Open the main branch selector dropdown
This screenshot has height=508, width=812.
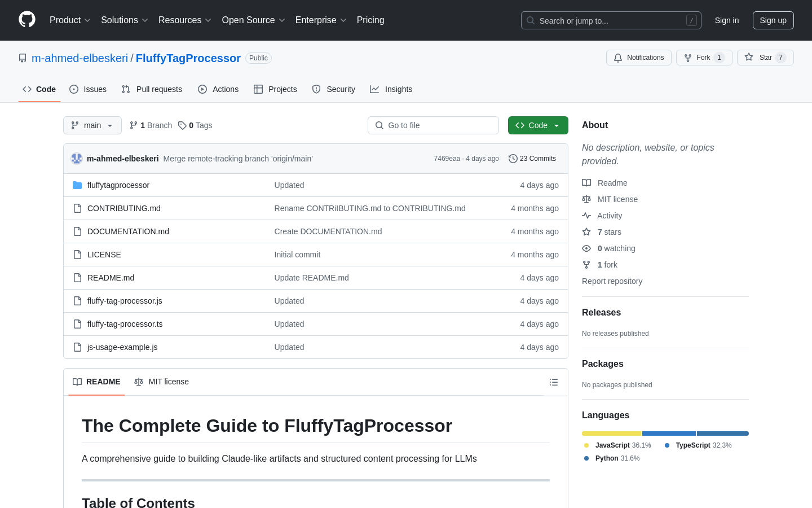92,125
